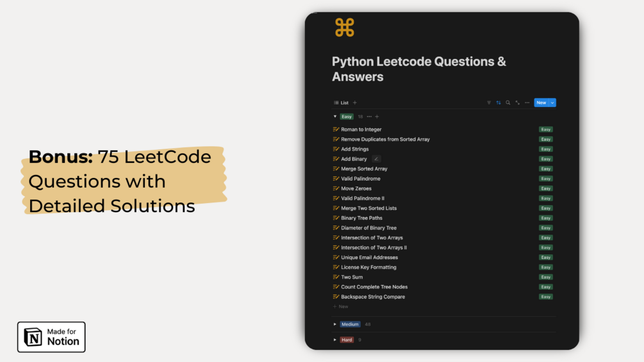The width and height of the screenshot is (644, 362).
Task: Add item with Easy group plus icon
Action: tap(377, 117)
